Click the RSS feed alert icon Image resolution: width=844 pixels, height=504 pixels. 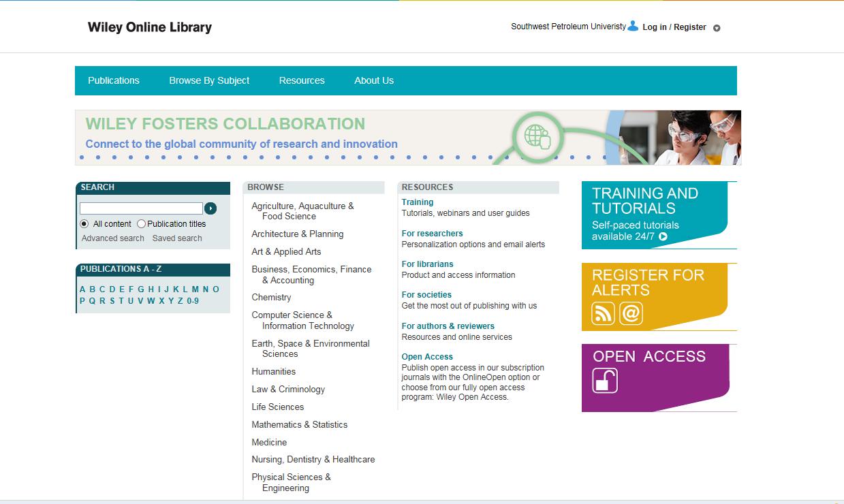click(x=603, y=313)
